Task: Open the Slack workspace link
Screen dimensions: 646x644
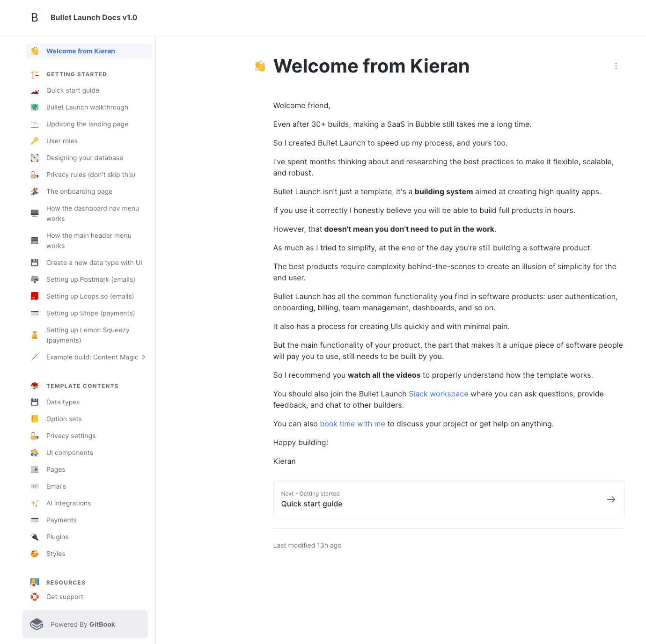Action: point(438,394)
